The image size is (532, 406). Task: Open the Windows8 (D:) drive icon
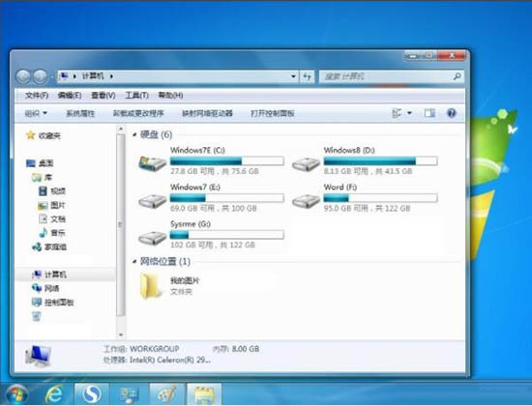[306, 164]
